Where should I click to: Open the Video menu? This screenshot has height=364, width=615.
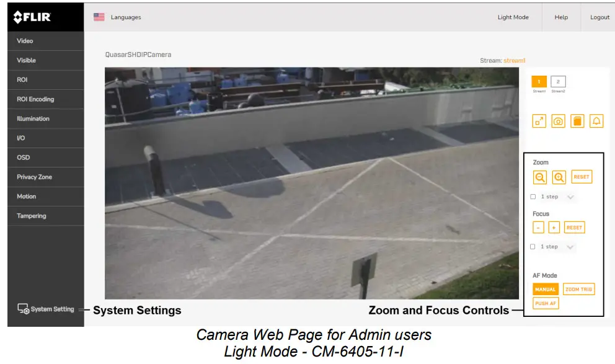click(x=45, y=41)
